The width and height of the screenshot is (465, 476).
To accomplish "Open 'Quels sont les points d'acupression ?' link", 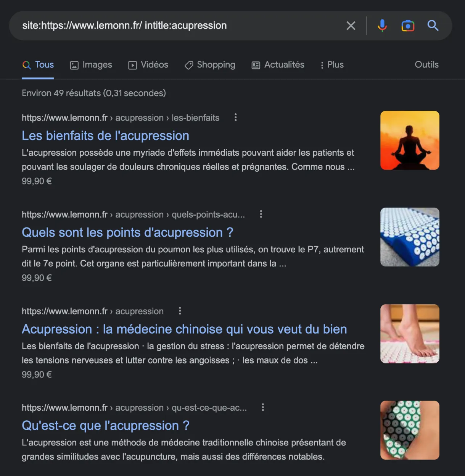I will pos(127,232).
